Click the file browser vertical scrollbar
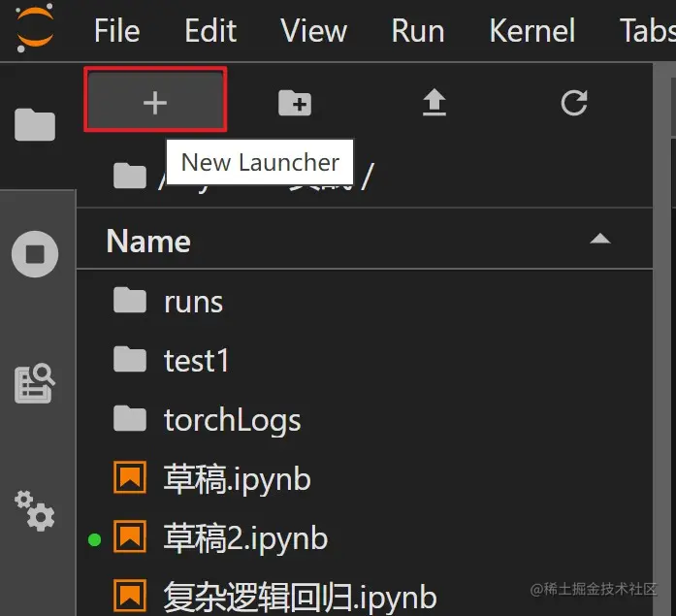The image size is (676, 616). tap(660, 340)
